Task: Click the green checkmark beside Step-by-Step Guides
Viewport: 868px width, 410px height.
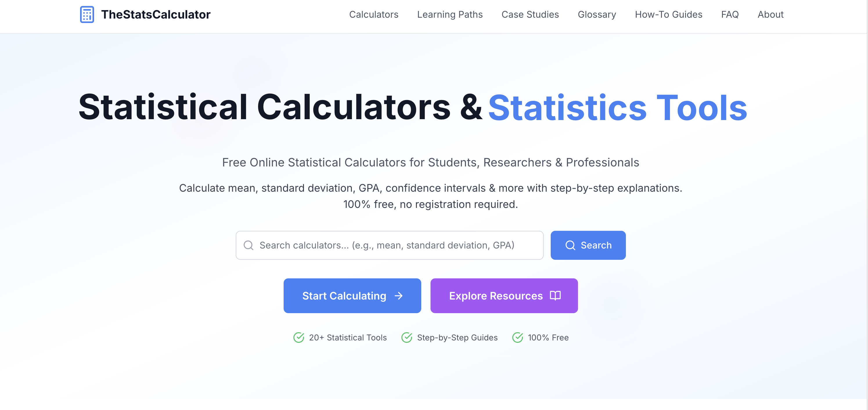Action: (x=407, y=337)
